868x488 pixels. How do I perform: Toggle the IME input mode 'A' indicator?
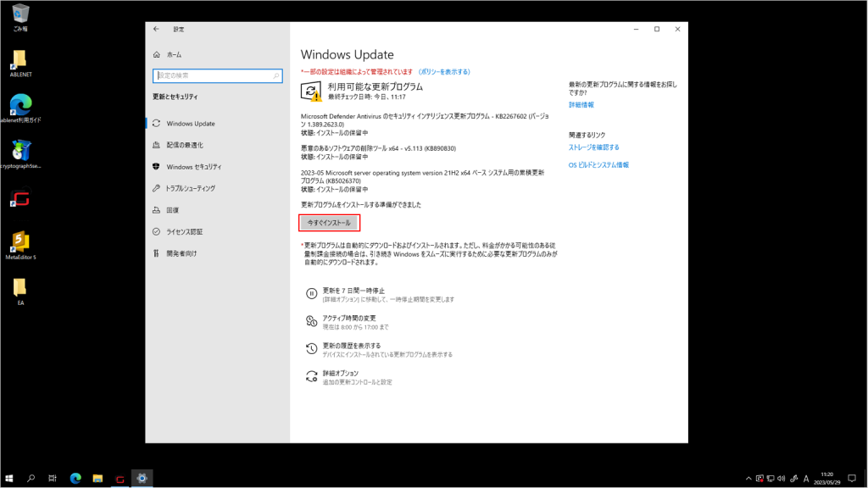806,479
